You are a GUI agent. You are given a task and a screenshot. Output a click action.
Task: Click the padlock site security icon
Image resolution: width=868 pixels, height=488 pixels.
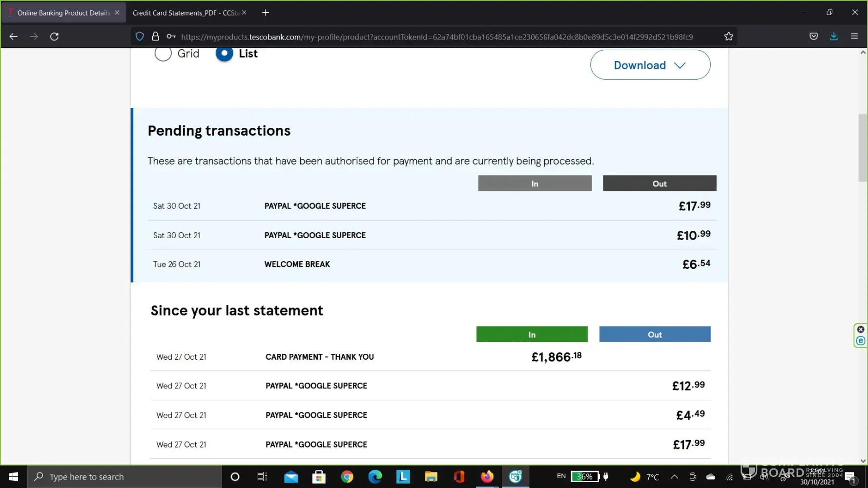(x=155, y=37)
